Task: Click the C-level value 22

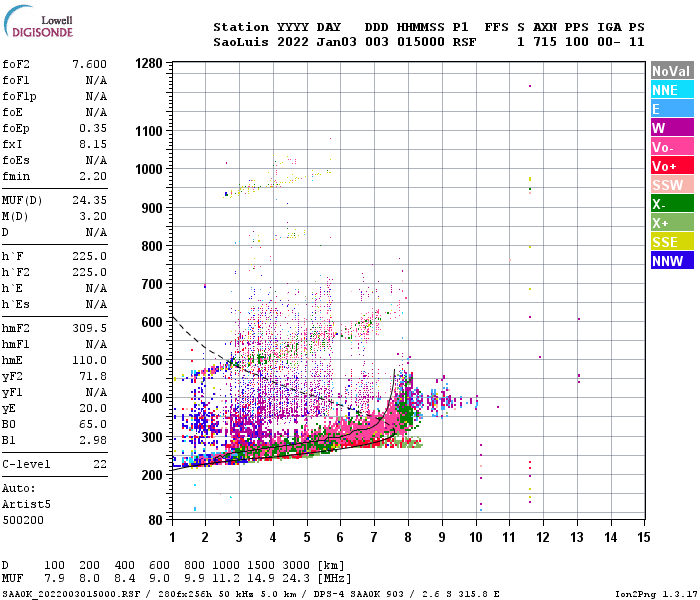Action: (100, 464)
